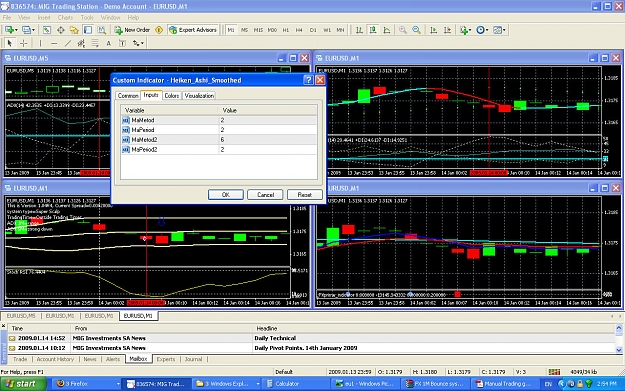The width and height of the screenshot is (625, 391).
Task: Open the Journal terminal tab
Action: [x=193, y=359]
